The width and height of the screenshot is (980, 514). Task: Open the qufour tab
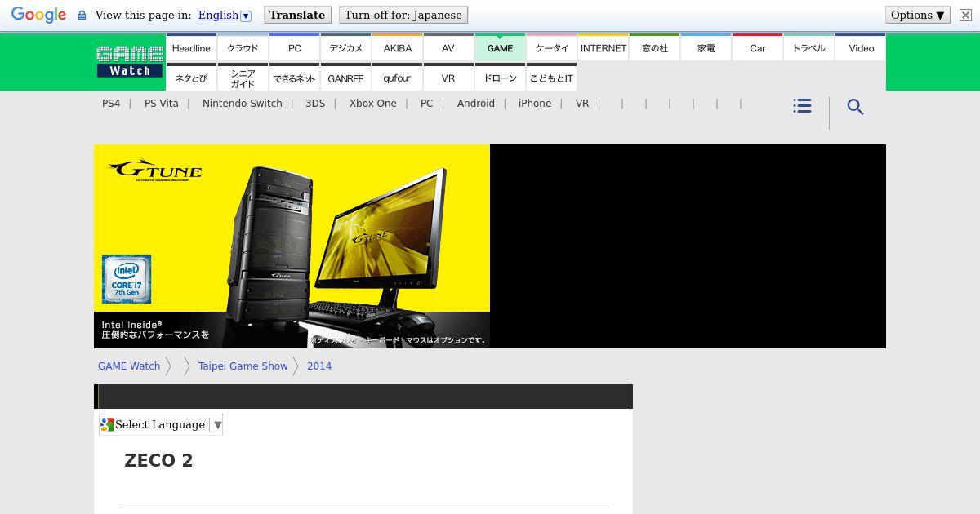click(397, 78)
